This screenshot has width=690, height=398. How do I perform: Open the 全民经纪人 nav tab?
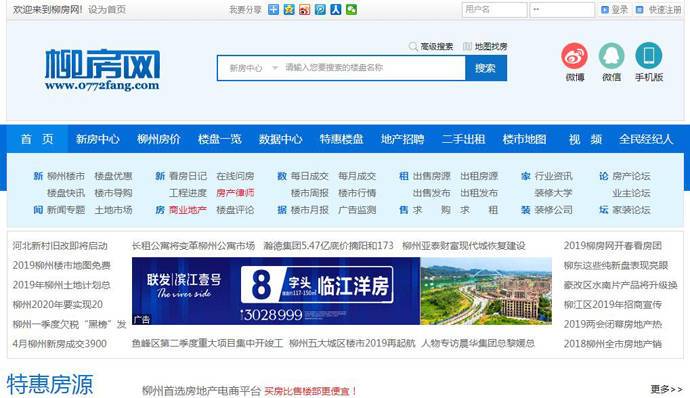646,139
